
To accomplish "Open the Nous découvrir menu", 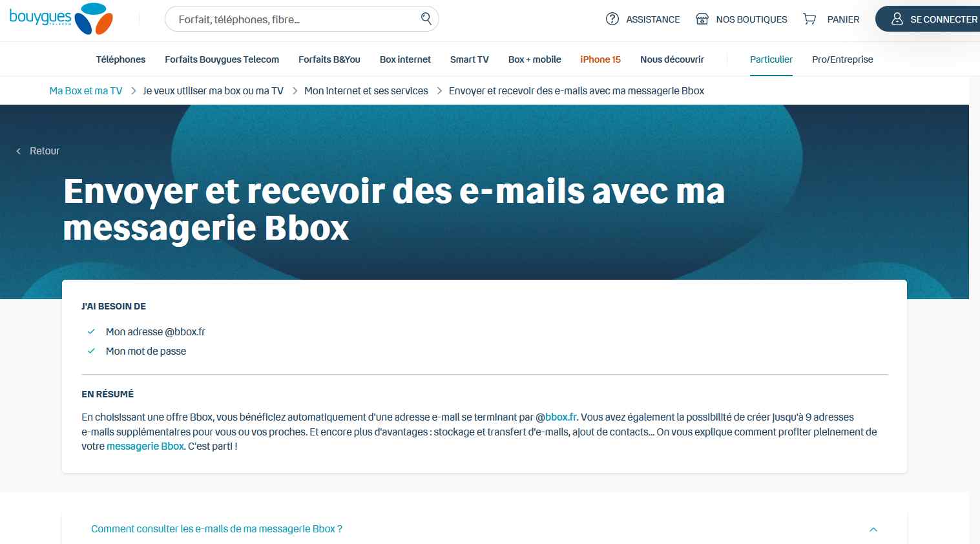I will [x=672, y=59].
